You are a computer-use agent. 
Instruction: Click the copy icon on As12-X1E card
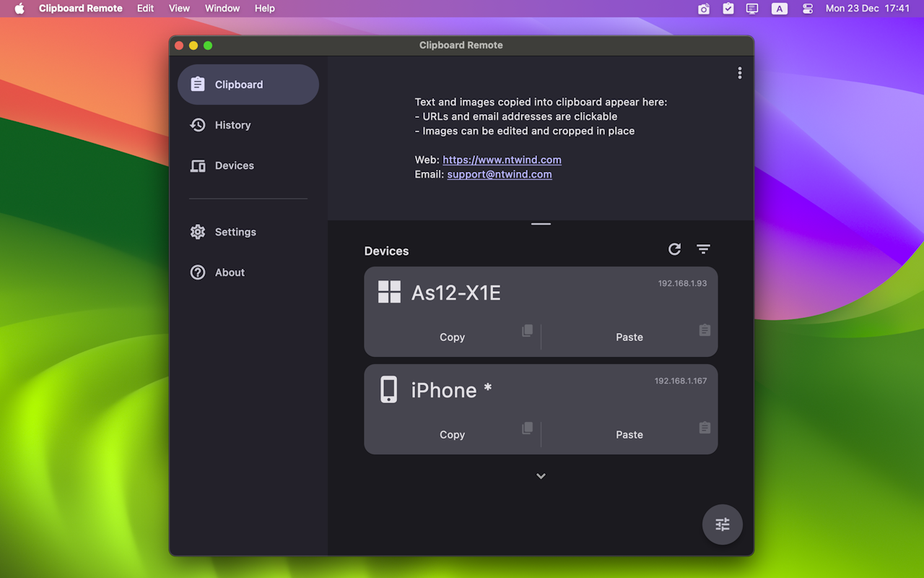[x=528, y=330]
